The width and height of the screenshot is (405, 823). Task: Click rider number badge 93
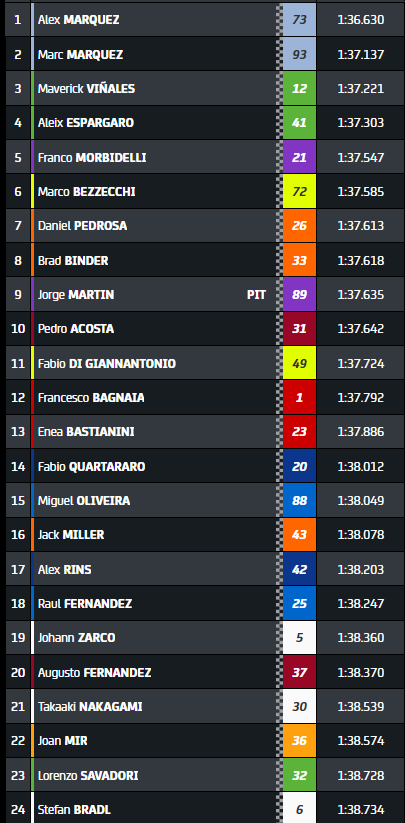coord(299,54)
